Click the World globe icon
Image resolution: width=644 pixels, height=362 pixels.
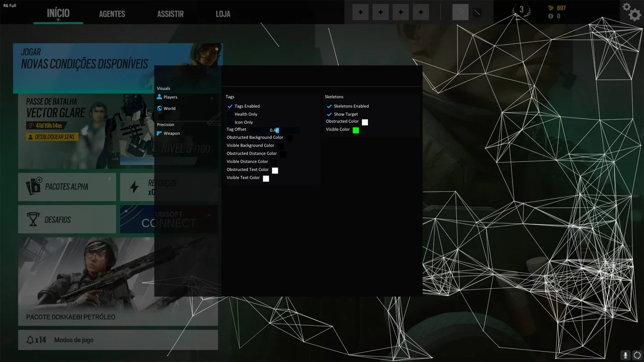pyautogui.click(x=160, y=108)
